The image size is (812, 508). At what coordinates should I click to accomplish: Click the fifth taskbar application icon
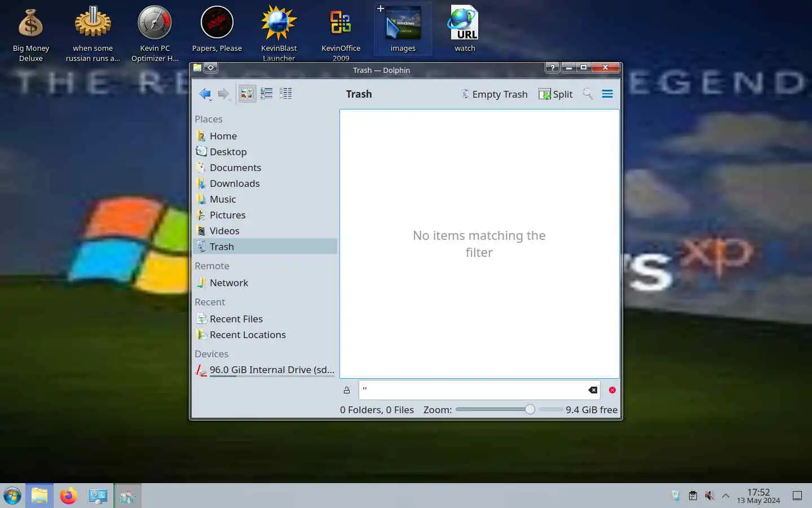(128, 496)
